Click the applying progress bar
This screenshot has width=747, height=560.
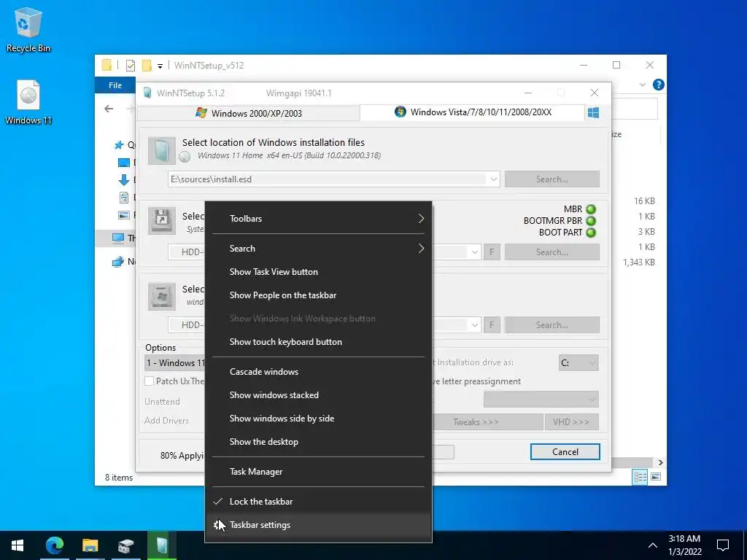tap(443, 452)
